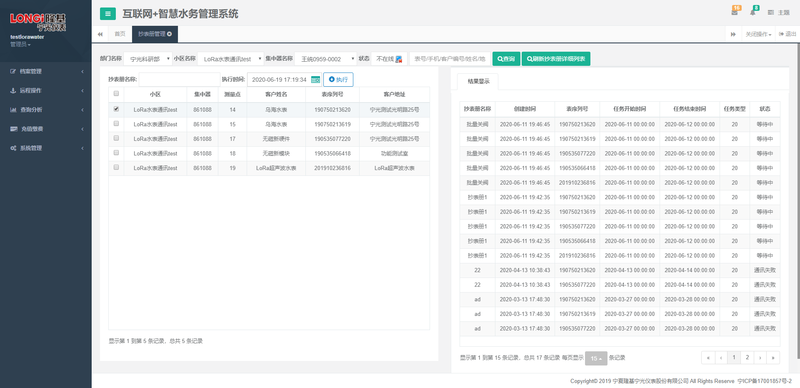This screenshot has width=800, height=388.
Task: Go to the previous page with ‹ button
Action: pyautogui.click(x=721, y=358)
